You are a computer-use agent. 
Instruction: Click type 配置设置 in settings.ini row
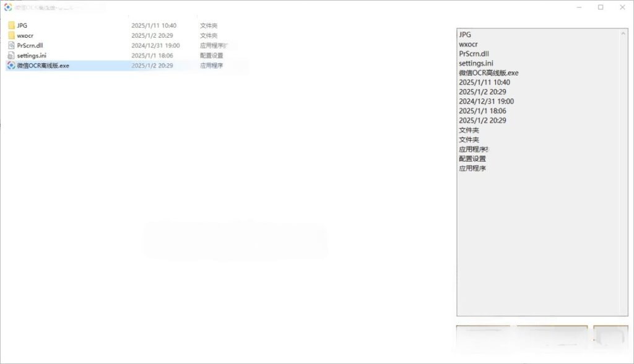(x=212, y=56)
